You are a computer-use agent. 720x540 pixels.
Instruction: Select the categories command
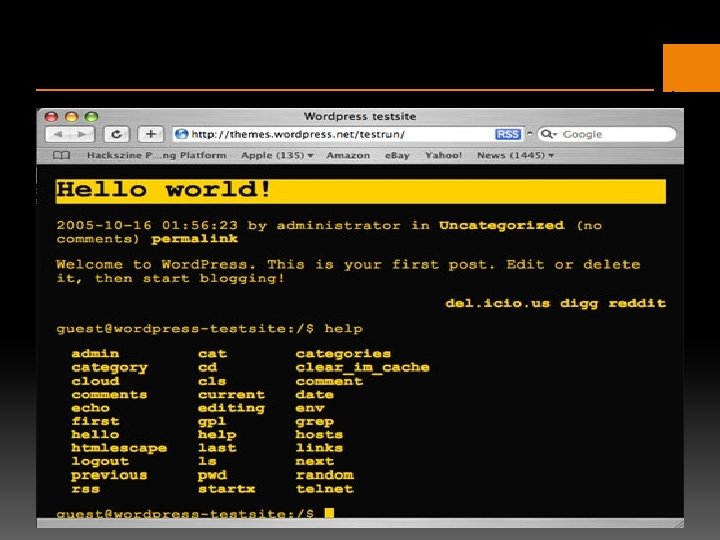point(343,354)
